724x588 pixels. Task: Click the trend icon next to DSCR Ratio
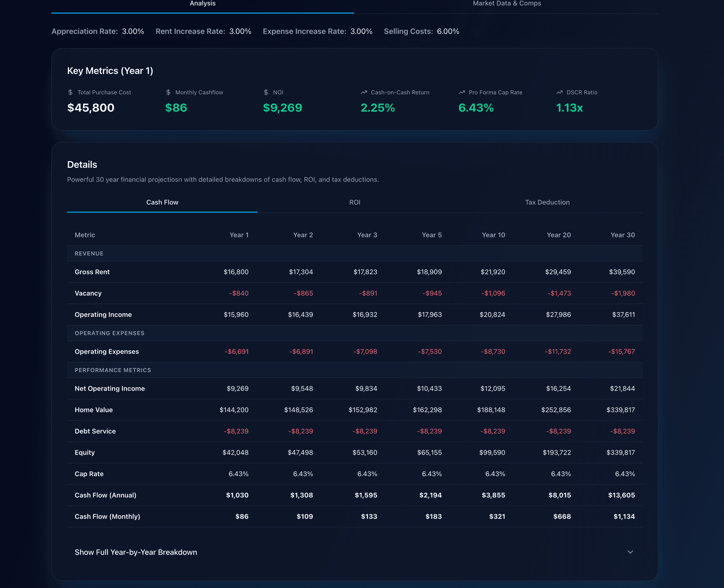tap(559, 92)
